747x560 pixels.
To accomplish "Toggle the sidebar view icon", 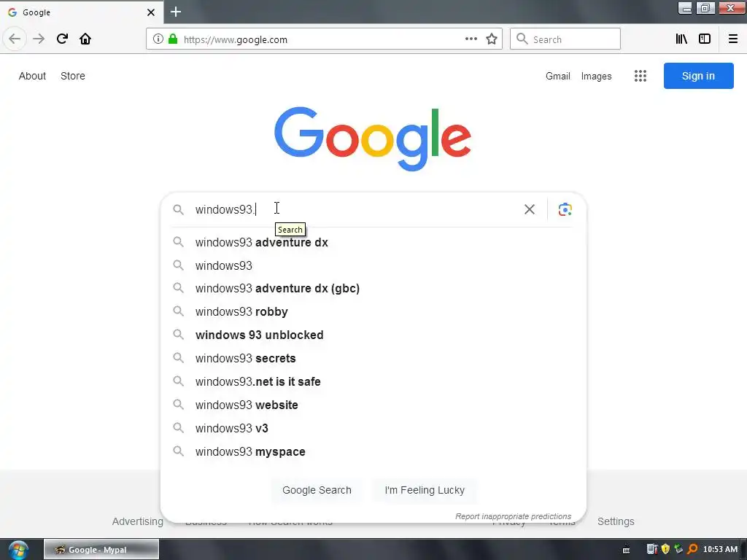I will (x=705, y=39).
